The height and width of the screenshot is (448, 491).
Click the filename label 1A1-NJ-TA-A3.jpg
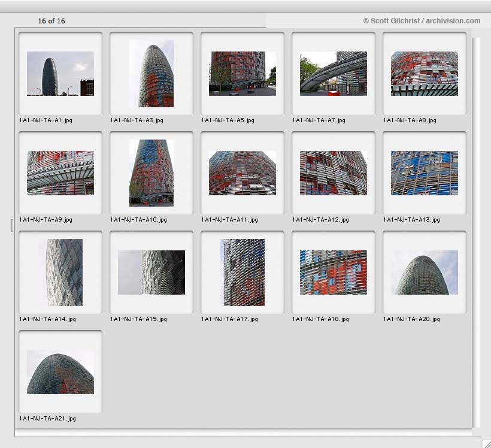(137, 120)
